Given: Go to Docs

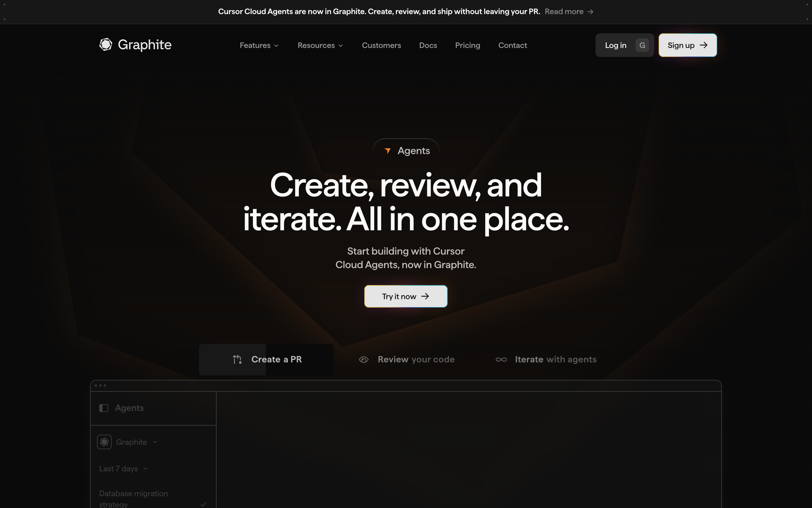Looking at the screenshot, I should click(x=428, y=45).
